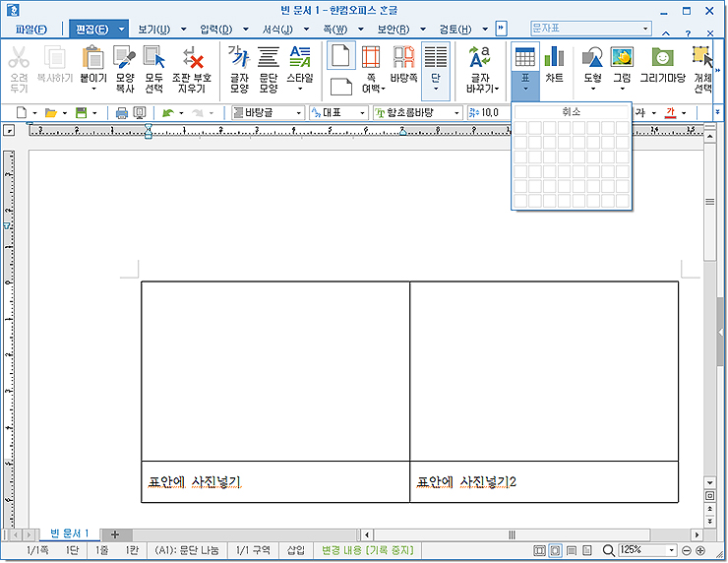The width and height of the screenshot is (728, 563).
Task: Click the Shapes (도형) icon
Action: tap(592, 58)
